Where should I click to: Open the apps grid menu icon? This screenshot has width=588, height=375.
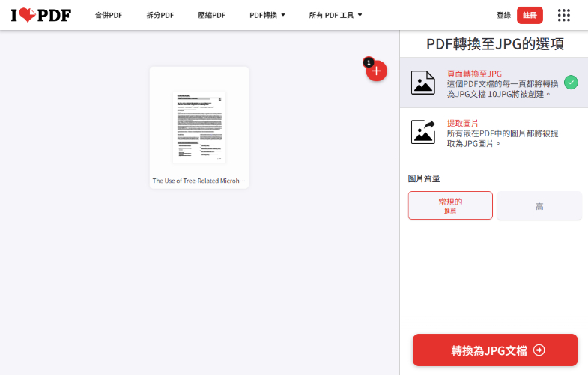point(563,15)
